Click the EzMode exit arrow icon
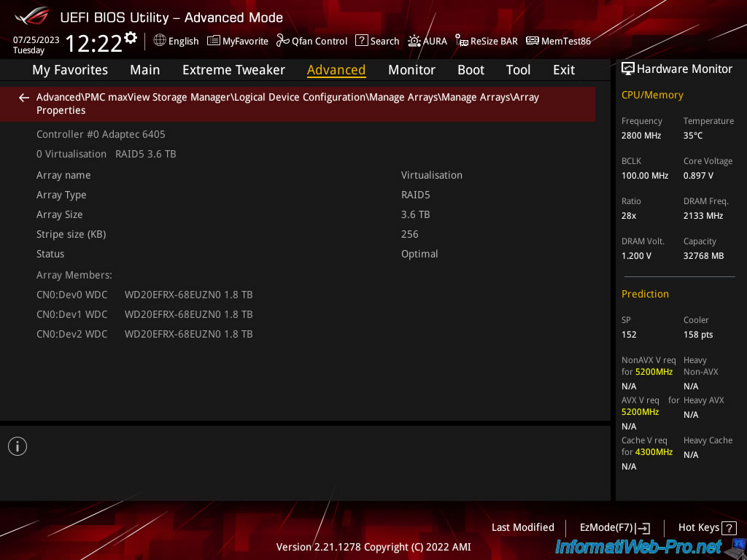 pos(643,528)
